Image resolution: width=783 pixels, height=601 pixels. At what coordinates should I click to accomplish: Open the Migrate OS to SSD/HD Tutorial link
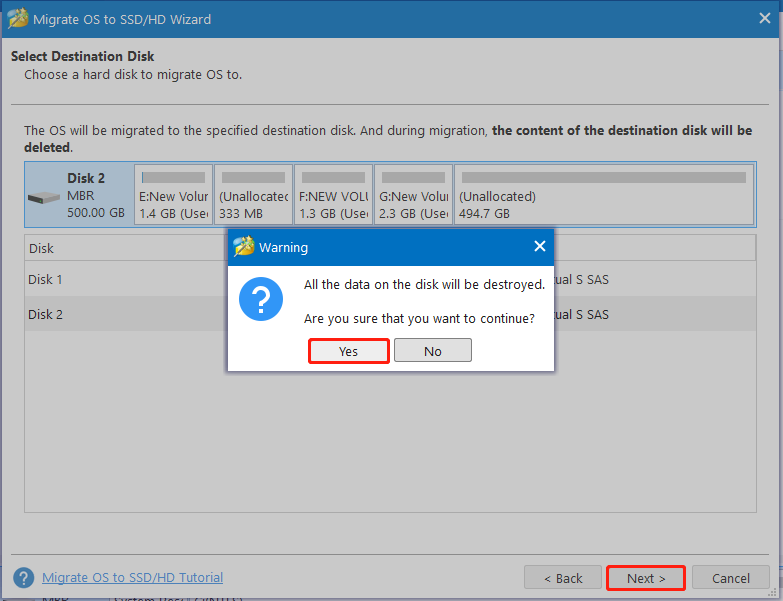pos(132,578)
